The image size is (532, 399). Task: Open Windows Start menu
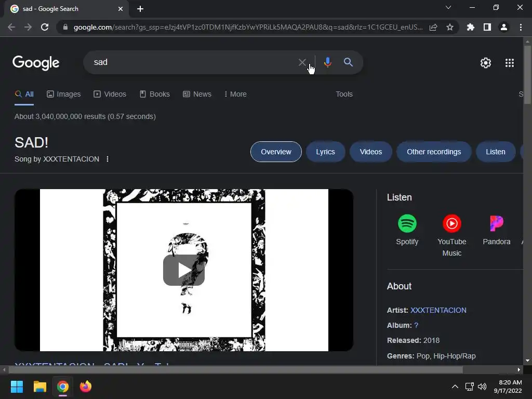[x=17, y=387]
